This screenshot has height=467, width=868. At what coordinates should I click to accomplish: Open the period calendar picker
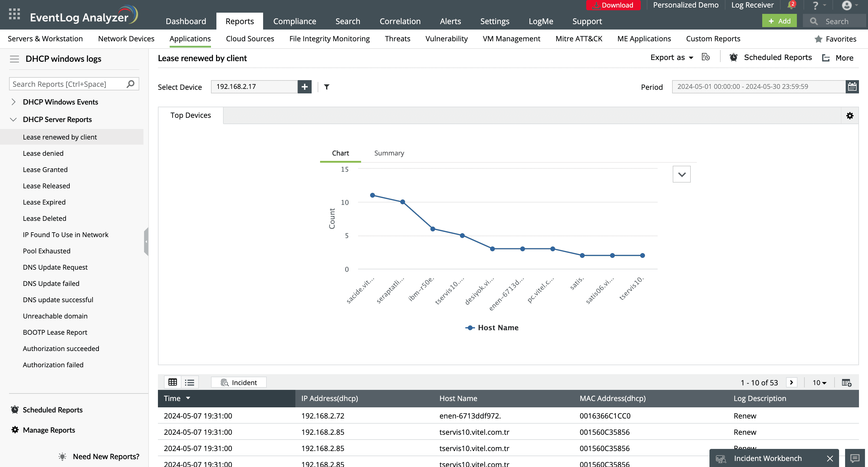(852, 87)
